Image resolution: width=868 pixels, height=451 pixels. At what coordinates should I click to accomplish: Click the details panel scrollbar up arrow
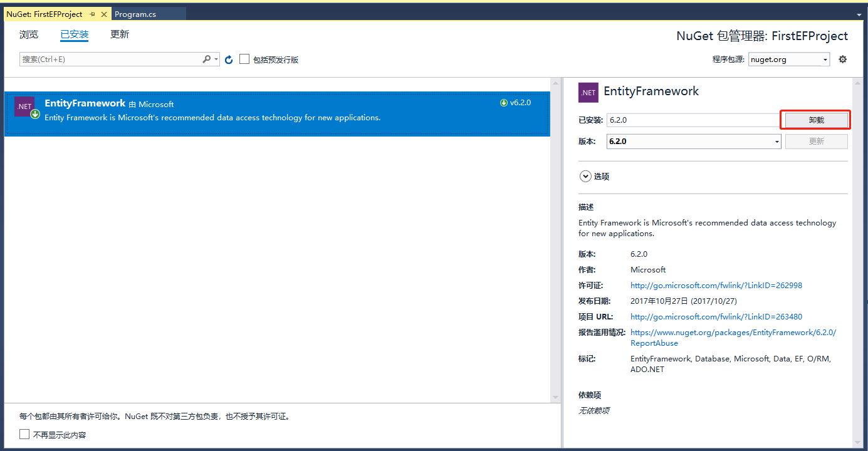858,82
